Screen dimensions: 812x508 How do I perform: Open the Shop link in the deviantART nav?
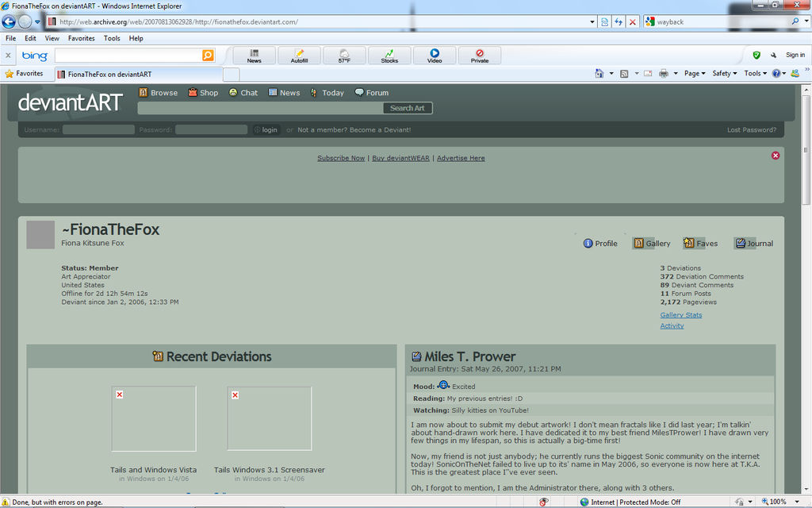pyautogui.click(x=203, y=93)
